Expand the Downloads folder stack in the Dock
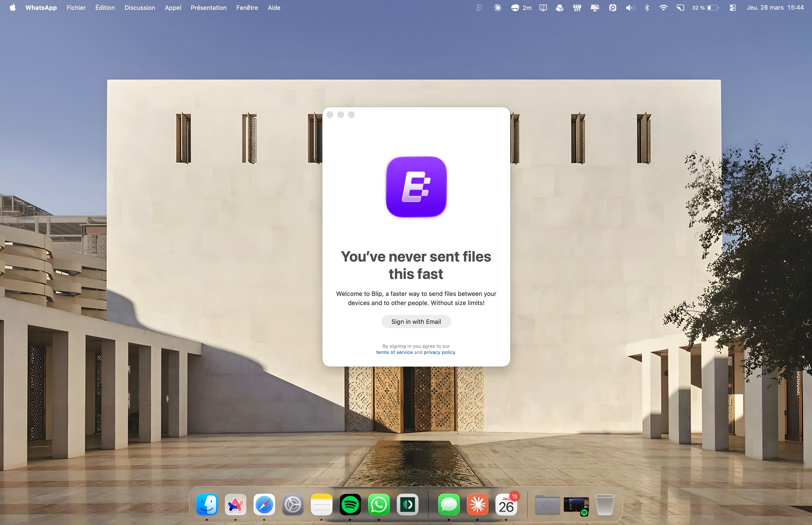 pos(547,505)
